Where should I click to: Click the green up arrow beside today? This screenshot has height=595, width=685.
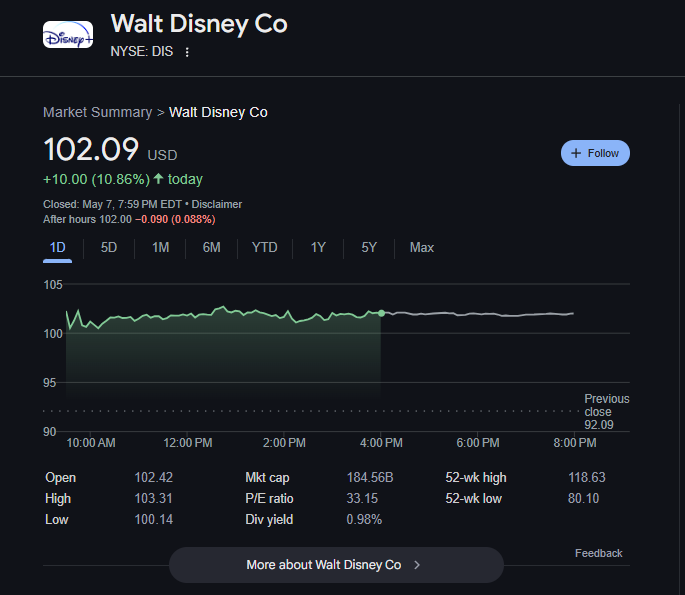[158, 179]
